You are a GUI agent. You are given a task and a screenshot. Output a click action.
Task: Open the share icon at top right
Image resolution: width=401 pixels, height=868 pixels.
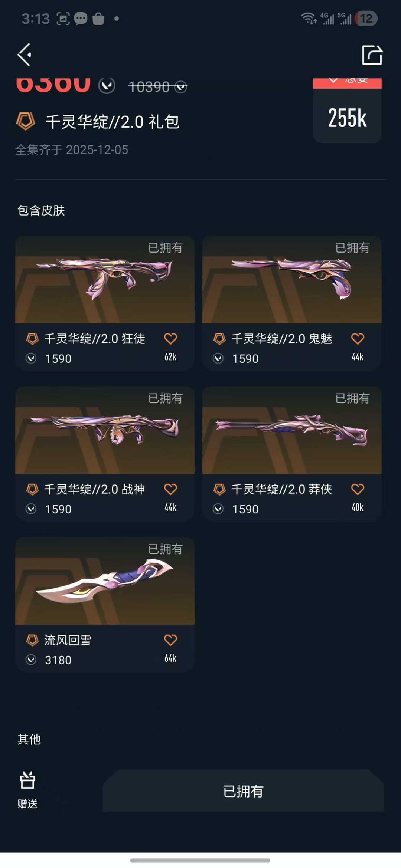click(x=372, y=55)
